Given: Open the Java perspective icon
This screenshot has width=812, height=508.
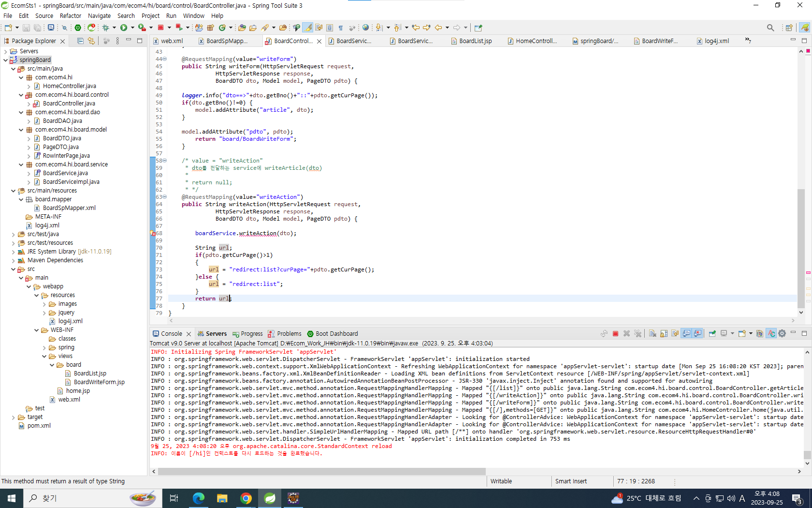Looking at the screenshot, I should click(804, 28).
